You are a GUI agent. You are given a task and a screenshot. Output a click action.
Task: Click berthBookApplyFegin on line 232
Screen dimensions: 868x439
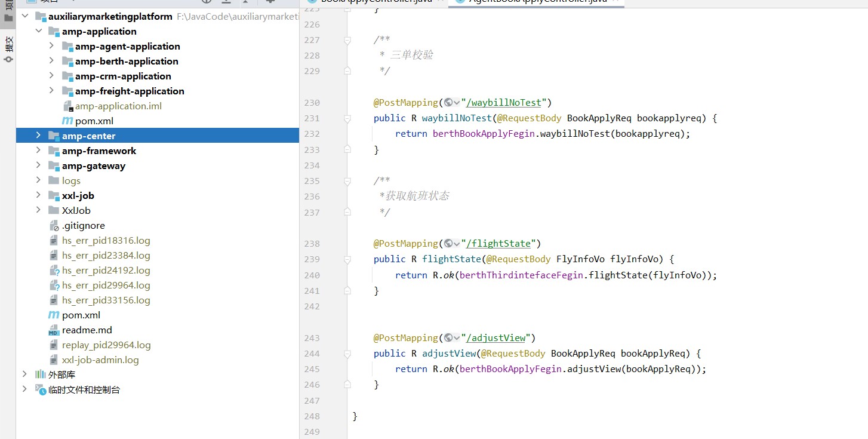484,134
